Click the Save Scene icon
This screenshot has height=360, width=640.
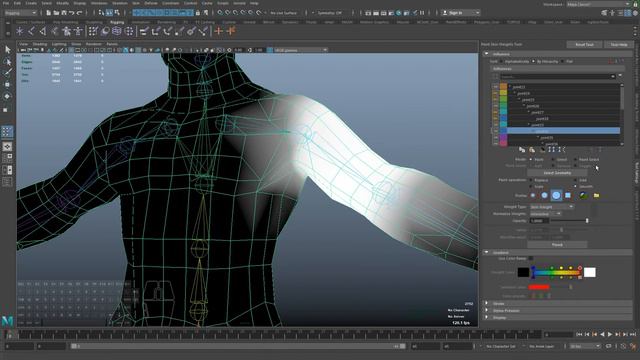(x=64, y=13)
